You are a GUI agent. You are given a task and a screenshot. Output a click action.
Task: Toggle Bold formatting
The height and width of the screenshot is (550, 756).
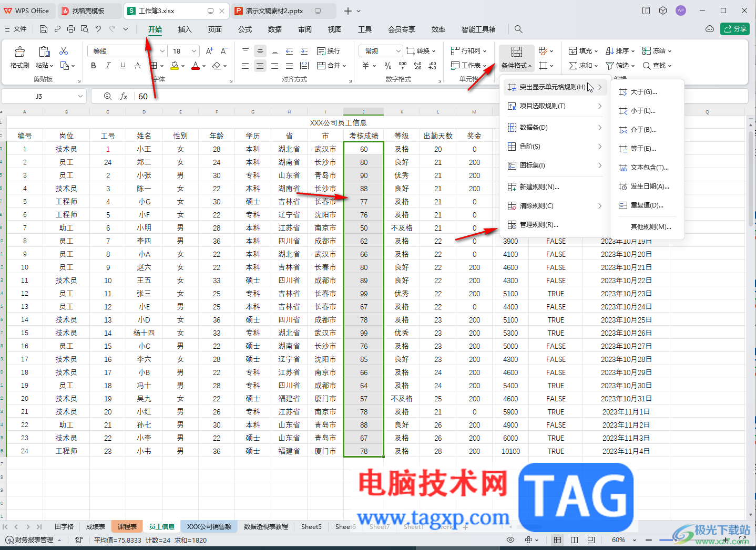[x=94, y=66]
